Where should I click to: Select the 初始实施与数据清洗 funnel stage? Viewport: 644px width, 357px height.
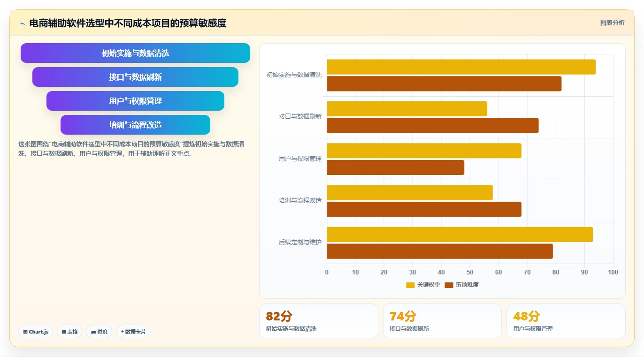135,53
